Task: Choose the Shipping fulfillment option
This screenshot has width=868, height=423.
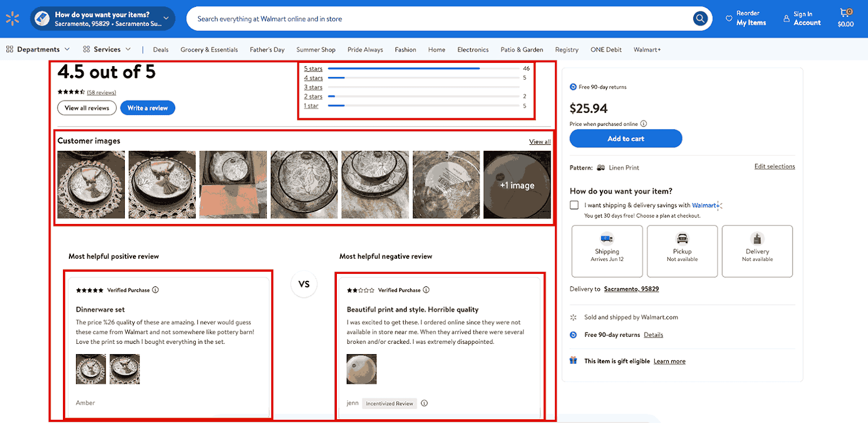Action: coord(607,251)
